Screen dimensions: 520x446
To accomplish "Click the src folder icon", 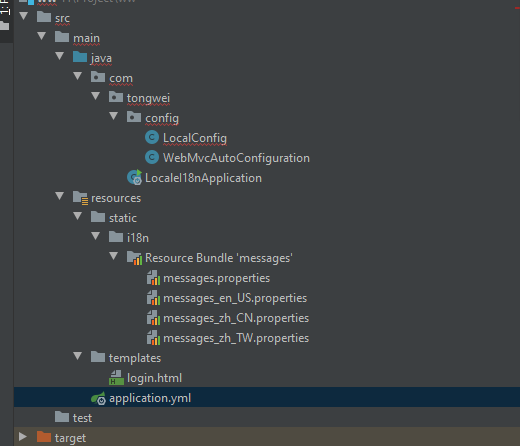I will [44, 17].
